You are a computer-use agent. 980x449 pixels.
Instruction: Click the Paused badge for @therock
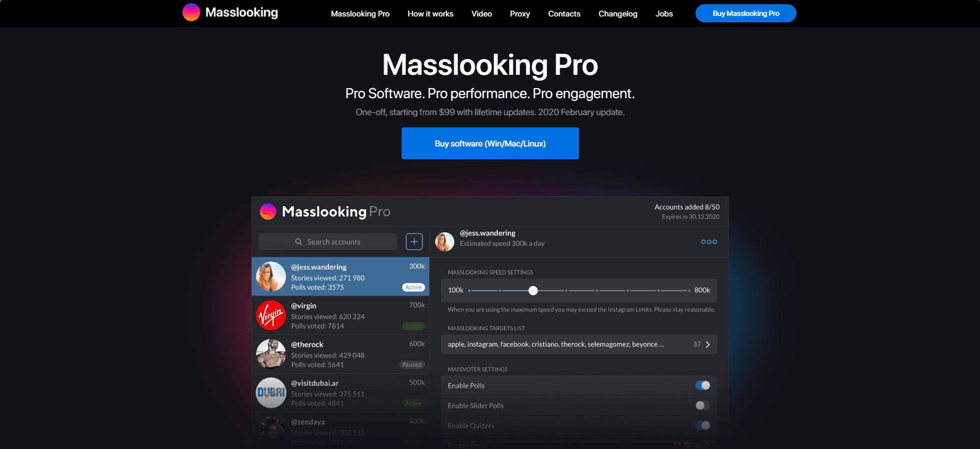point(412,365)
